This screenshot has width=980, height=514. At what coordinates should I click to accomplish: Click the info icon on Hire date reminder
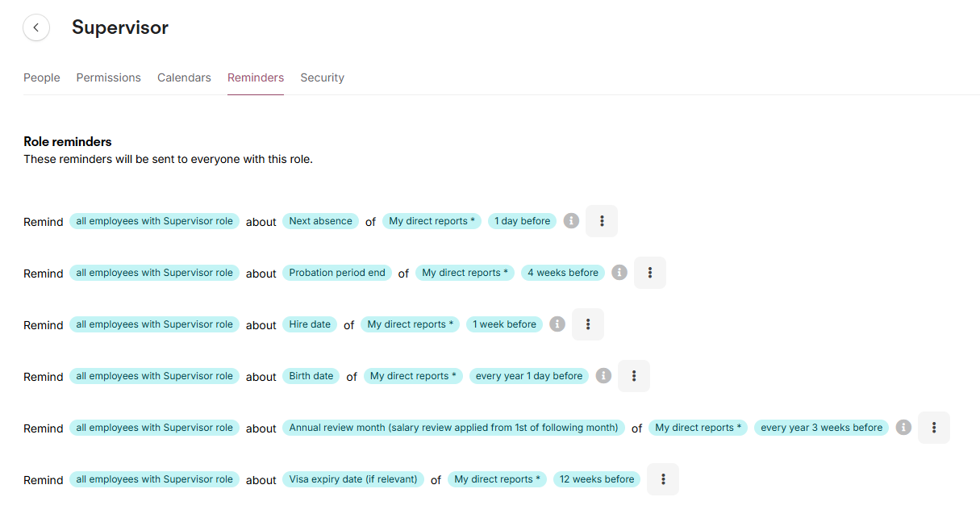557,324
